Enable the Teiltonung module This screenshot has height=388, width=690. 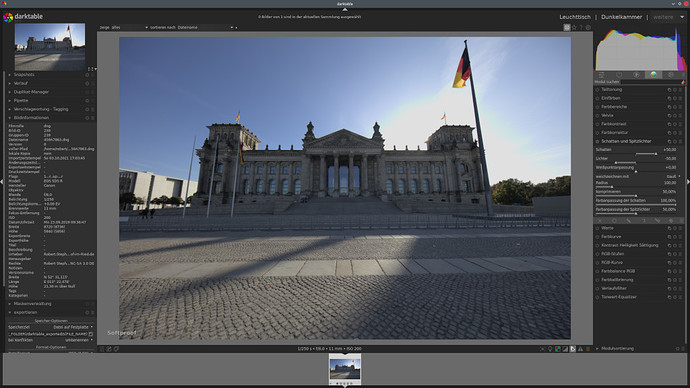pos(598,90)
